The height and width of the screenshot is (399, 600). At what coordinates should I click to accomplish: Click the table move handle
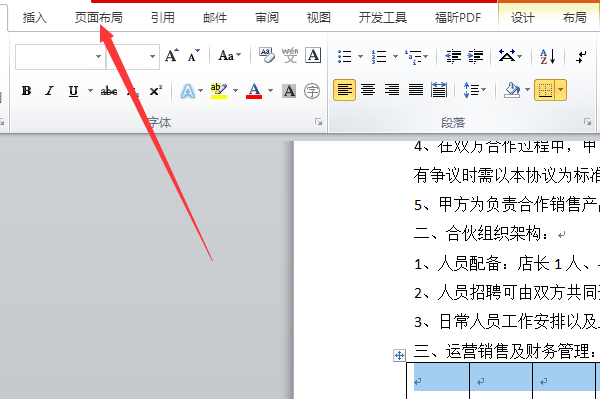399,355
